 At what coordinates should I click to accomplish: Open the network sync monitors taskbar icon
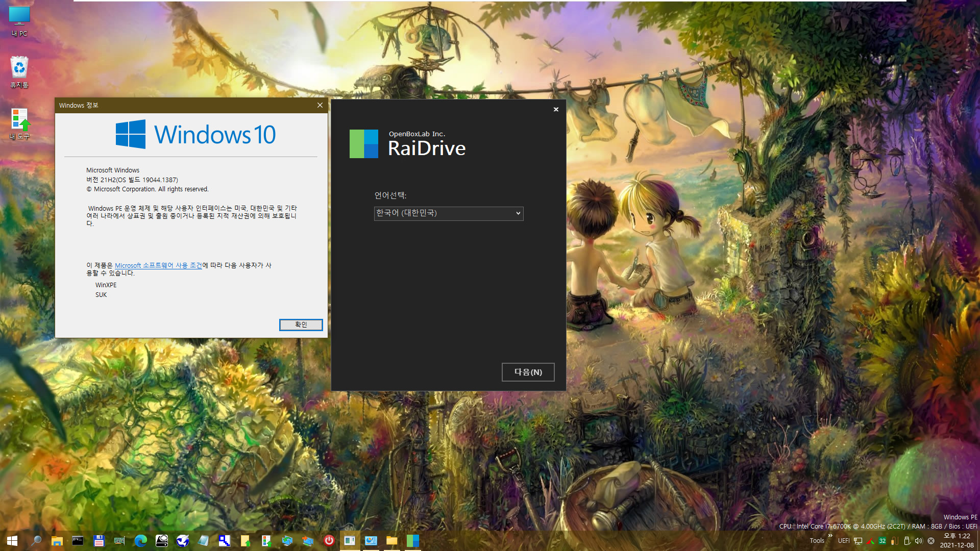287,540
